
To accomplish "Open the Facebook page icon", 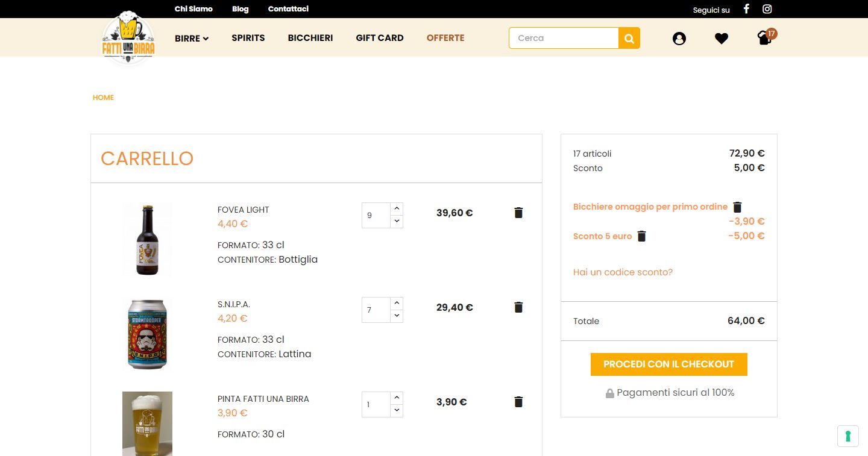I will point(746,9).
